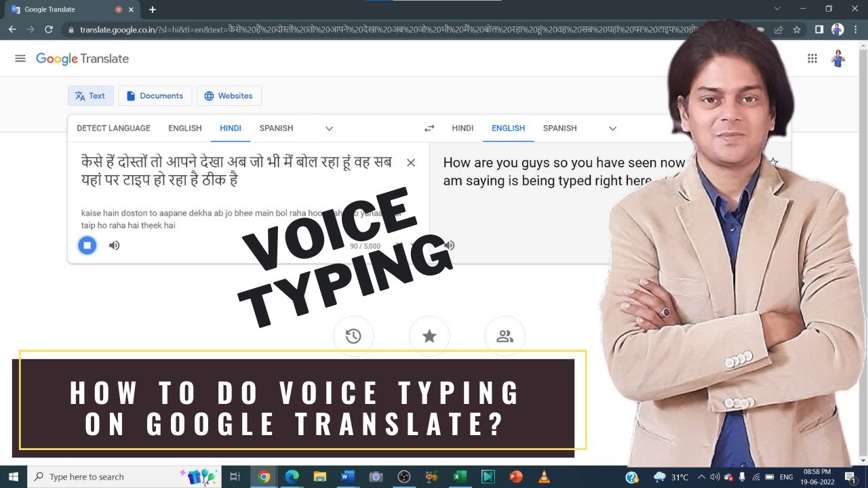Viewport: 868px width, 488px height.
Task: Open Excel from the taskbar
Action: tap(460, 477)
